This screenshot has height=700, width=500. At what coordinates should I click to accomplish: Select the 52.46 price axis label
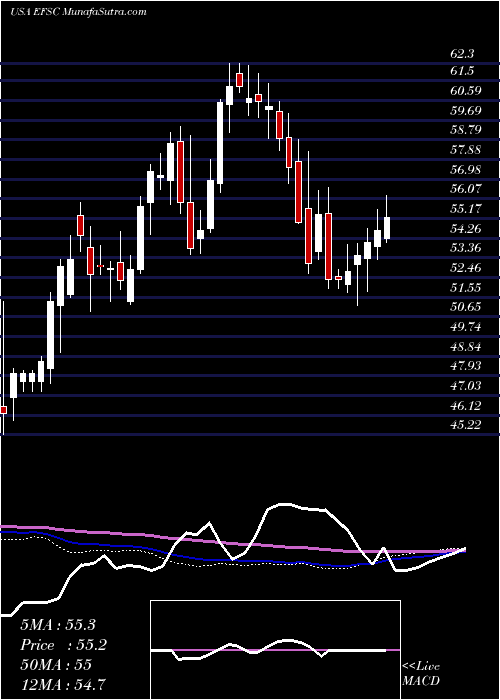(466, 267)
